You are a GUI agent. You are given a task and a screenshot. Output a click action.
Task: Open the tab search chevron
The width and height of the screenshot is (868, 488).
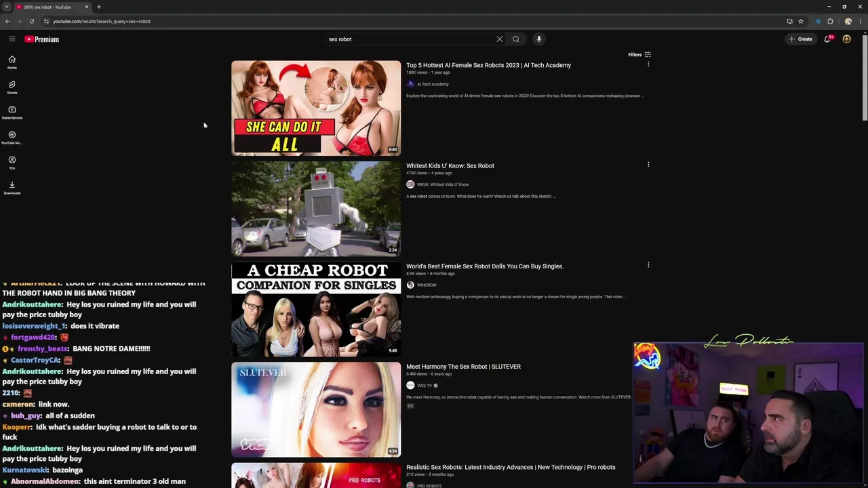[x=7, y=7]
